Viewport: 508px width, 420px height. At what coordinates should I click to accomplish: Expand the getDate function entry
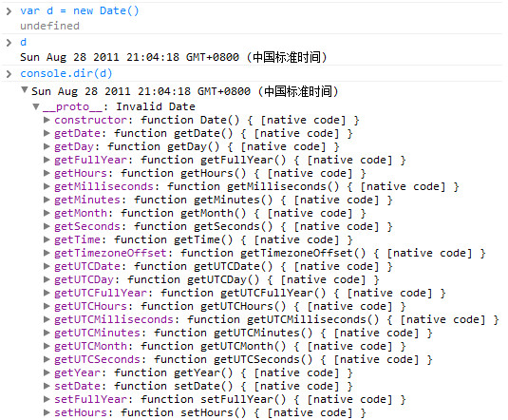[47, 133]
